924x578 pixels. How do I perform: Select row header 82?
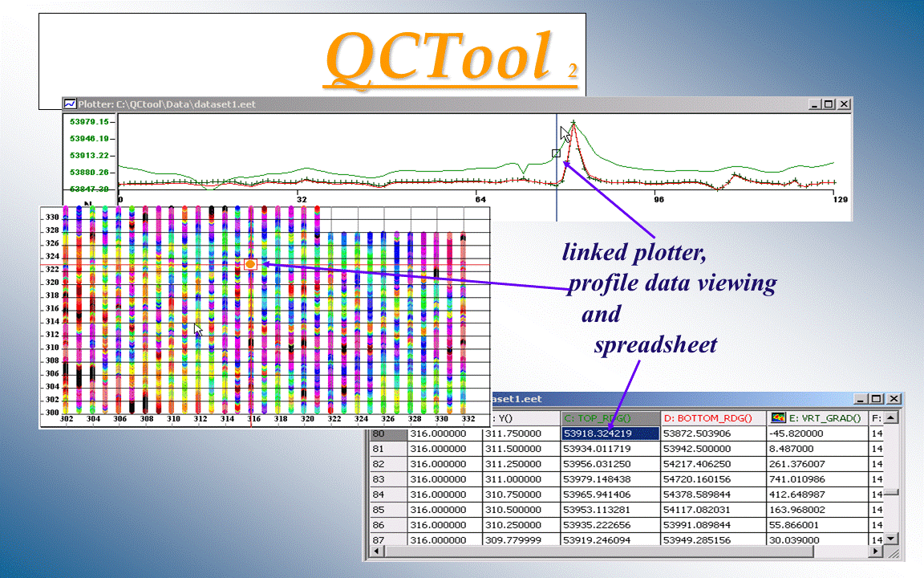pyautogui.click(x=387, y=464)
